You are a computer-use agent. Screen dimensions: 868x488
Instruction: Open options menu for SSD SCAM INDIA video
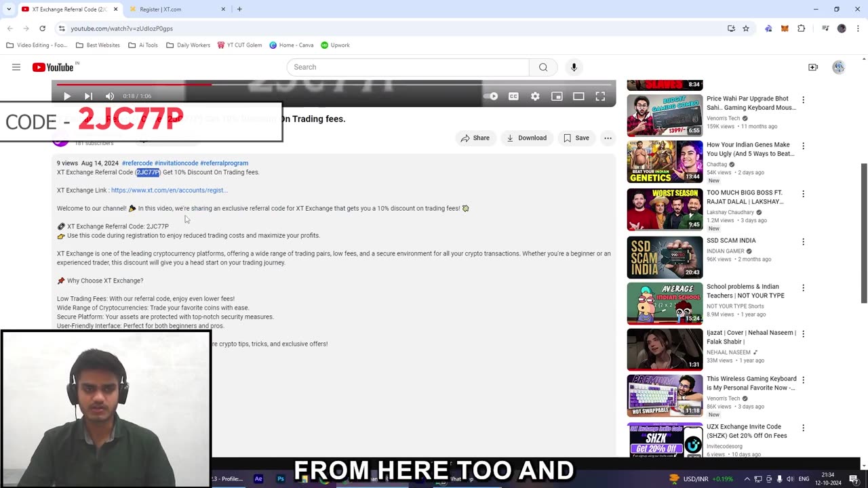[x=803, y=242]
